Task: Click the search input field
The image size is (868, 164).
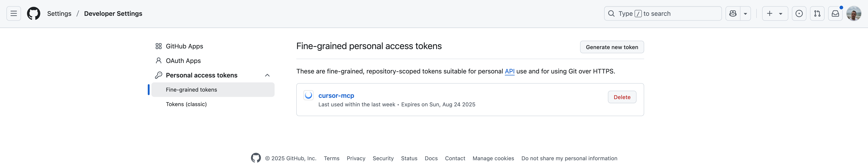Action: click(663, 13)
